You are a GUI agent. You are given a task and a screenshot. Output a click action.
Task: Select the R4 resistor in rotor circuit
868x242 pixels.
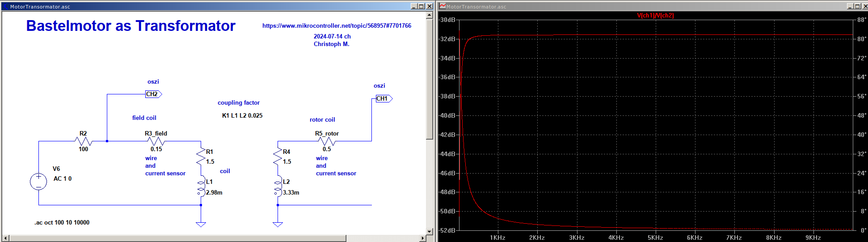click(x=278, y=157)
